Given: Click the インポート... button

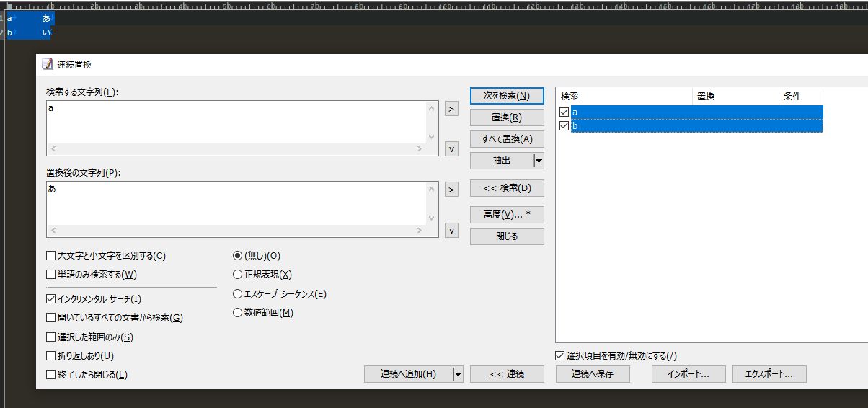Looking at the screenshot, I should click(x=688, y=373).
